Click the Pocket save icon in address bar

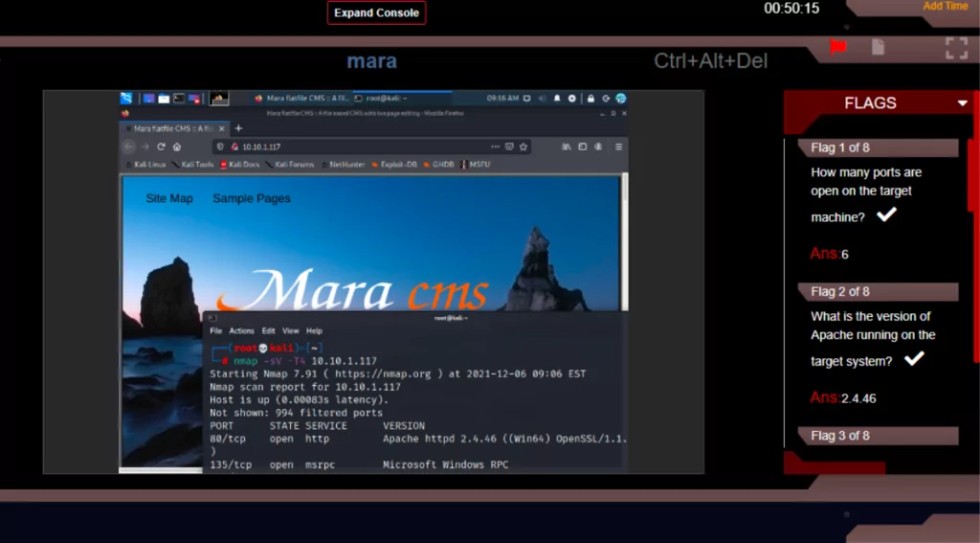click(509, 147)
